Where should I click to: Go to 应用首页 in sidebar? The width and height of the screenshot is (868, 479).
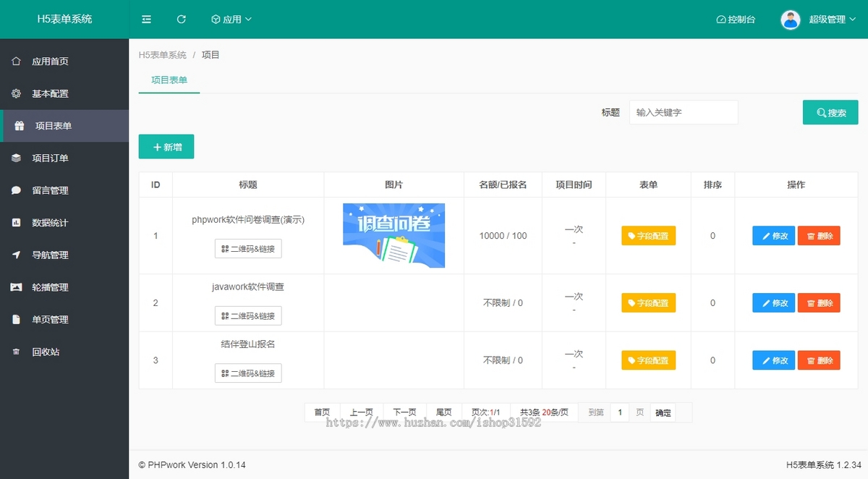[50, 62]
